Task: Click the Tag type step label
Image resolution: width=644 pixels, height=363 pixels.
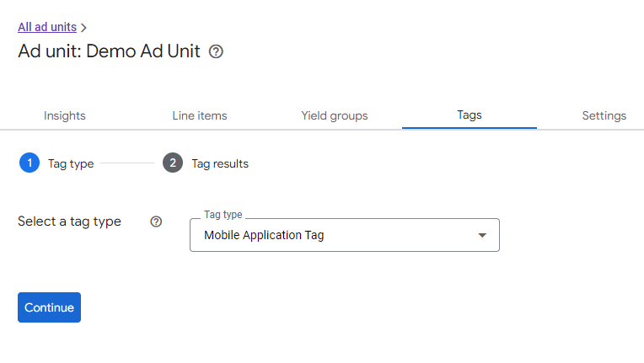Action: coord(71,163)
